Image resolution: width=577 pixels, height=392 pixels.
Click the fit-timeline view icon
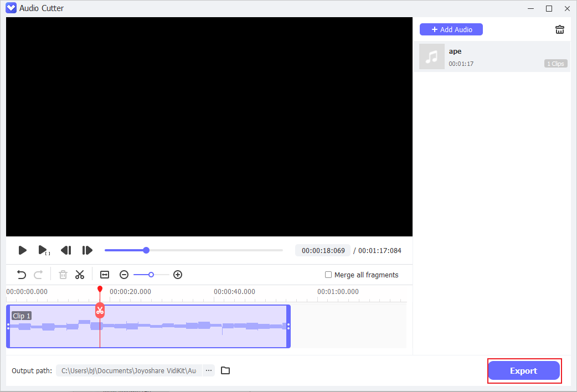click(x=104, y=275)
